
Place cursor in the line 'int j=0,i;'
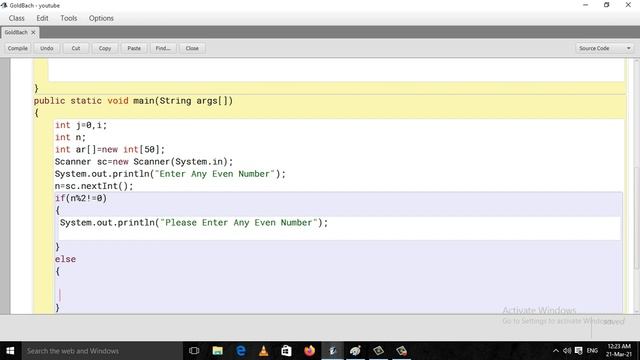pyautogui.click(x=81, y=125)
